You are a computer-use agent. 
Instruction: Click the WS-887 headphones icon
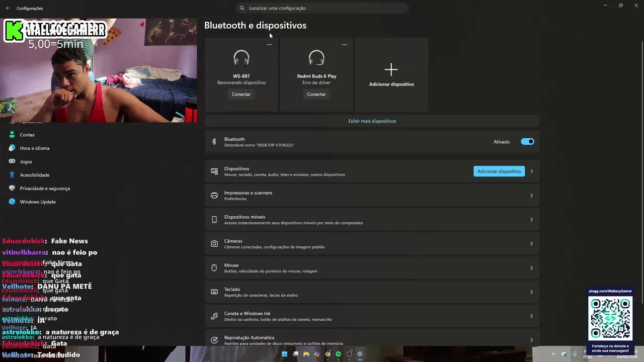[x=242, y=58]
